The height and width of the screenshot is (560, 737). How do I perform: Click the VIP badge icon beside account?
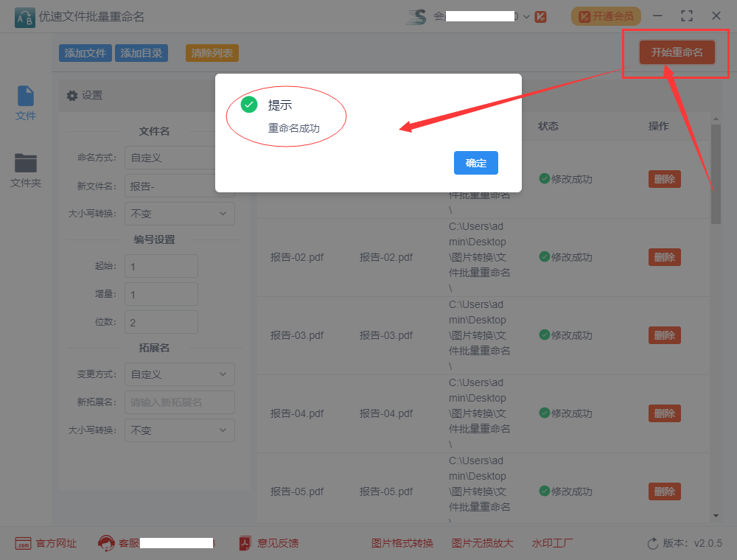(540, 17)
